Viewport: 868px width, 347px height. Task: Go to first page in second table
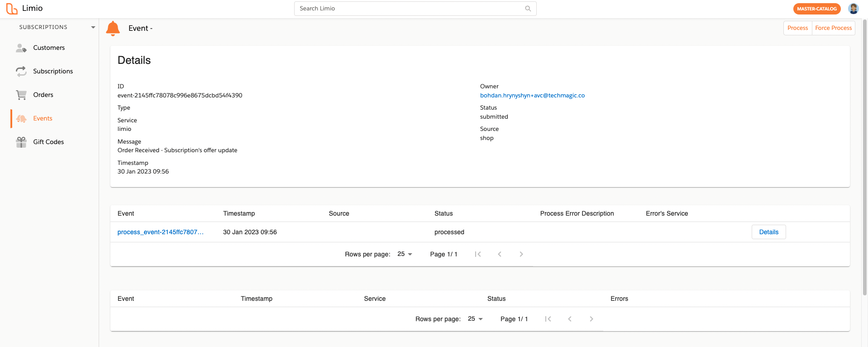548,319
